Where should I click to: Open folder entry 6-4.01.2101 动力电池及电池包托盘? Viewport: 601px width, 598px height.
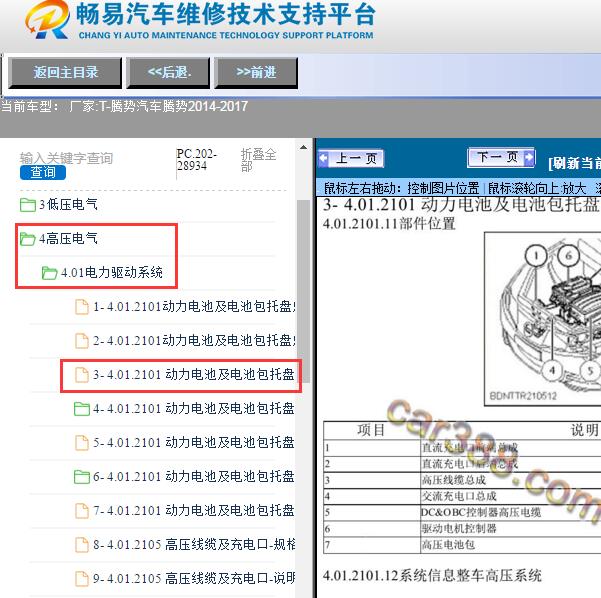194,476
